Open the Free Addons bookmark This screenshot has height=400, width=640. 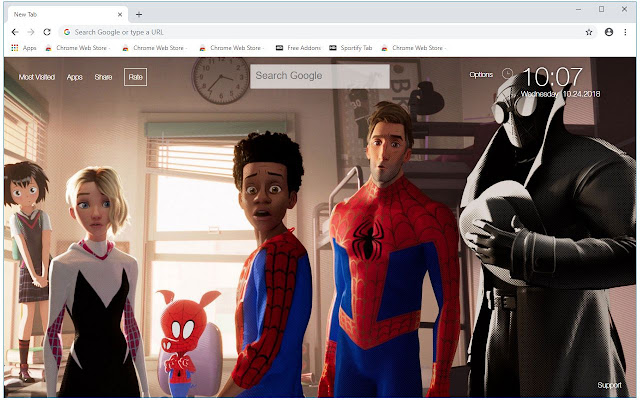pos(298,48)
